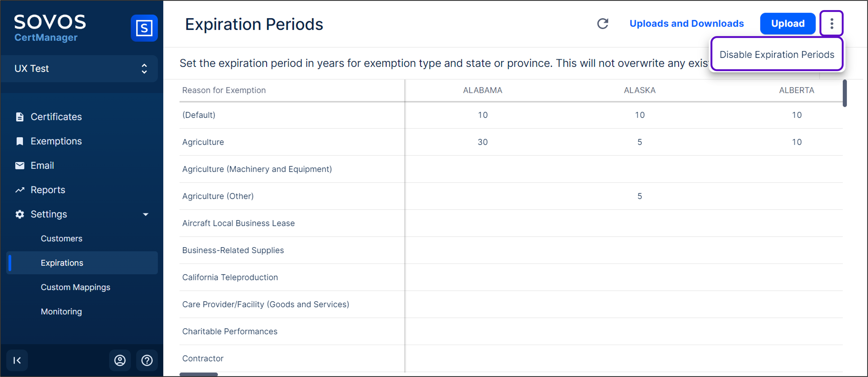Image resolution: width=868 pixels, height=377 pixels.
Task: Click the blue Upload button
Action: (788, 23)
